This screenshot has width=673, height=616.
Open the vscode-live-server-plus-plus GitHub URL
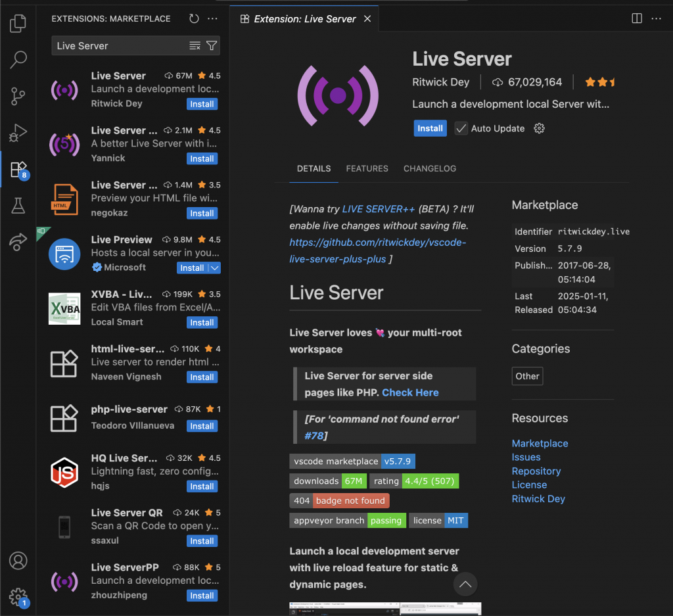(377, 250)
